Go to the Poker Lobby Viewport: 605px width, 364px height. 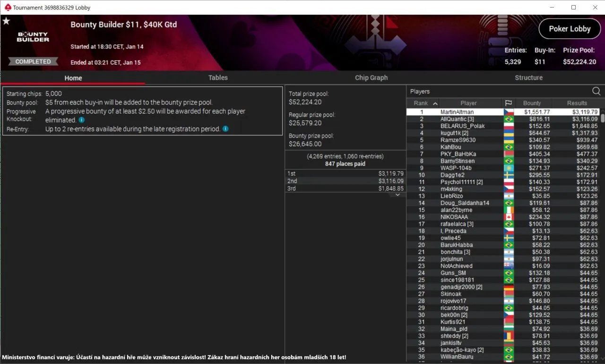570,29
